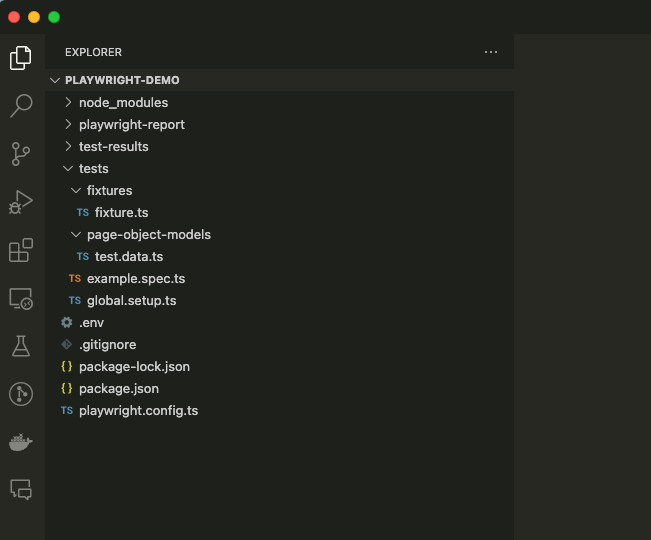This screenshot has width=651, height=540.
Task: Open the package.json file
Action: point(119,389)
